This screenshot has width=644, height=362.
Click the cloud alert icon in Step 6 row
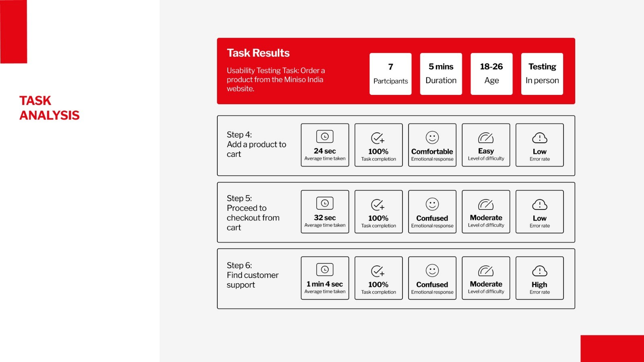540,271
